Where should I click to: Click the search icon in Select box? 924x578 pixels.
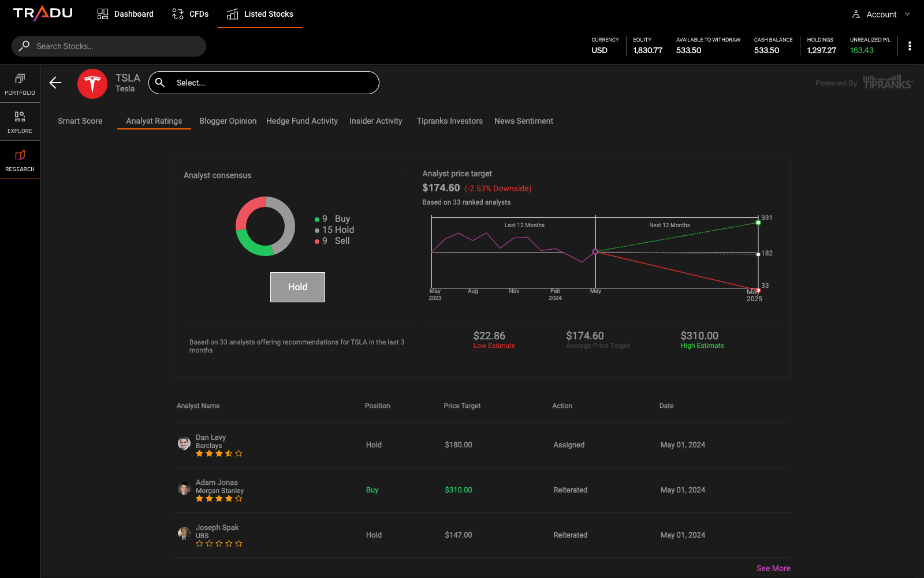pyautogui.click(x=160, y=83)
